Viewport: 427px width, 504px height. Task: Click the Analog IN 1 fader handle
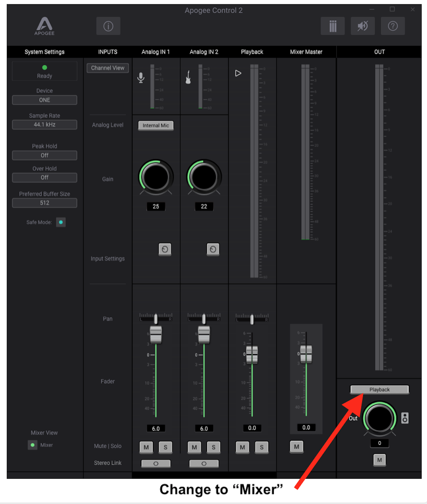pyautogui.click(x=156, y=334)
